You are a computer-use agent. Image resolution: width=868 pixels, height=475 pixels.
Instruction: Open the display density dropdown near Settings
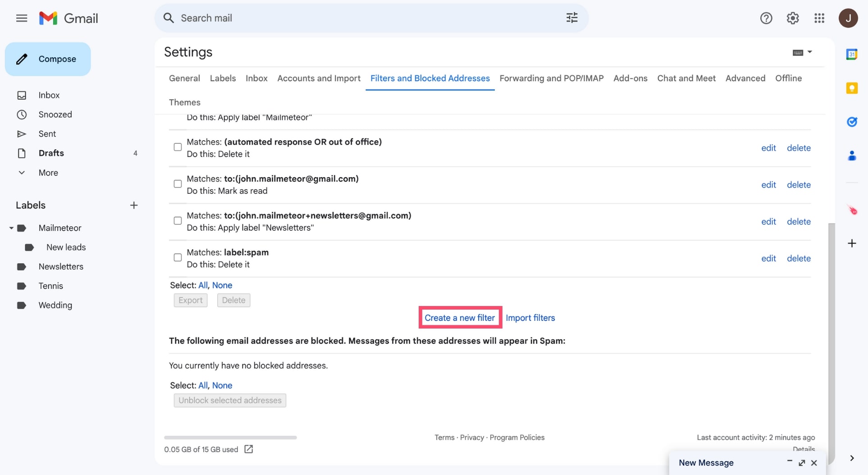point(802,52)
